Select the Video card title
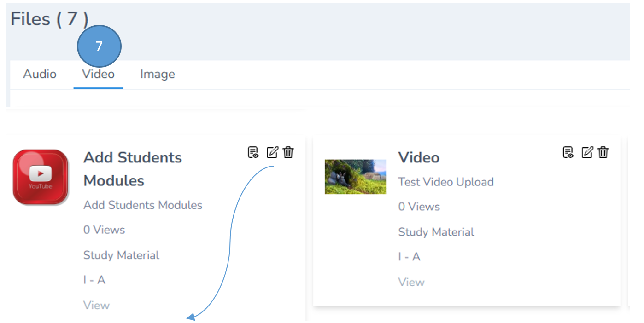The height and width of the screenshot is (323, 644). 418,157
